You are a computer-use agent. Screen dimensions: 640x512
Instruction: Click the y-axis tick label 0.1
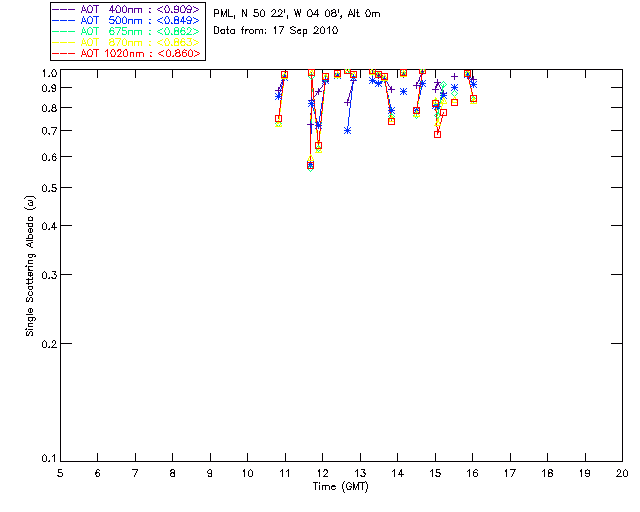coord(49,459)
